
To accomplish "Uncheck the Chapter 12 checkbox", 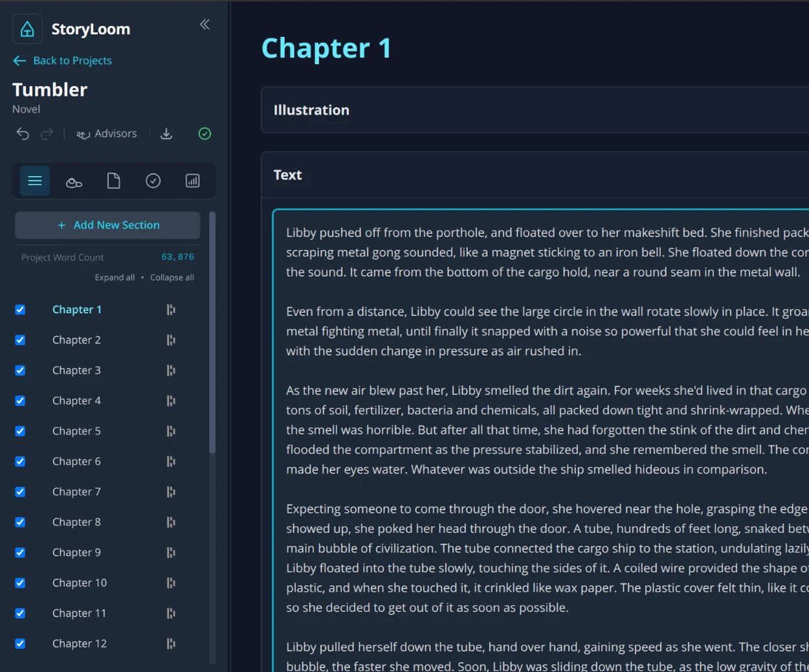I will pos(20,644).
